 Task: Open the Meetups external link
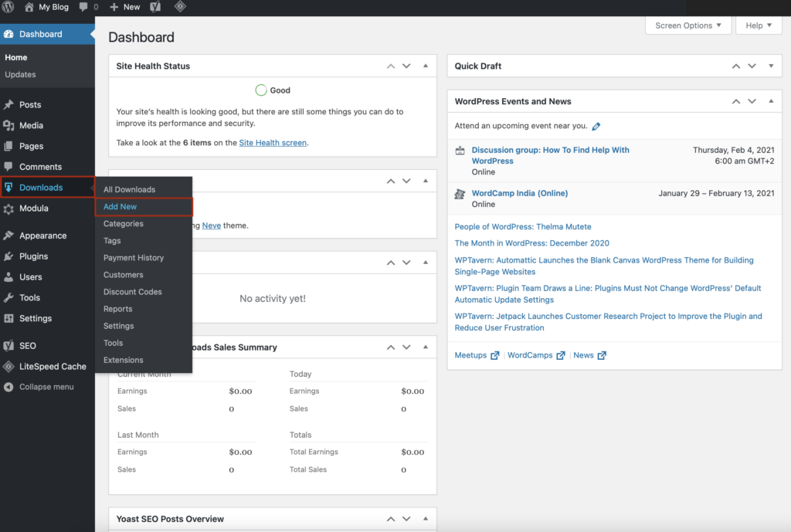477,355
